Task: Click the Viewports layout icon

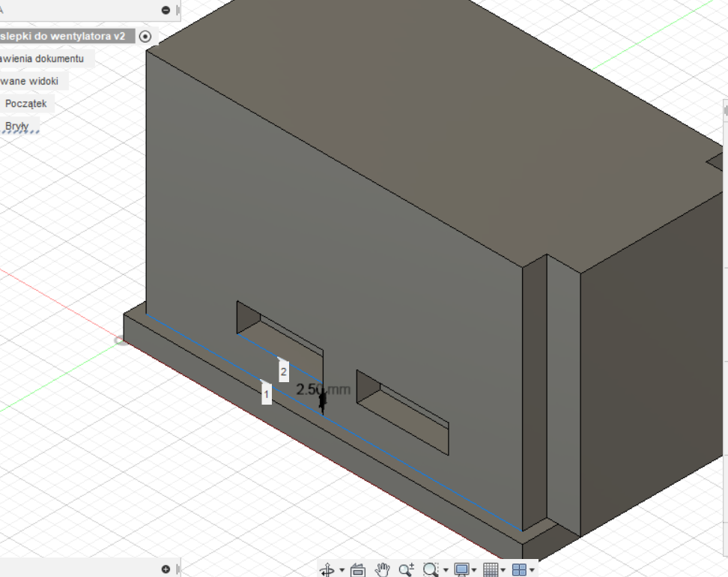Action: point(519,570)
